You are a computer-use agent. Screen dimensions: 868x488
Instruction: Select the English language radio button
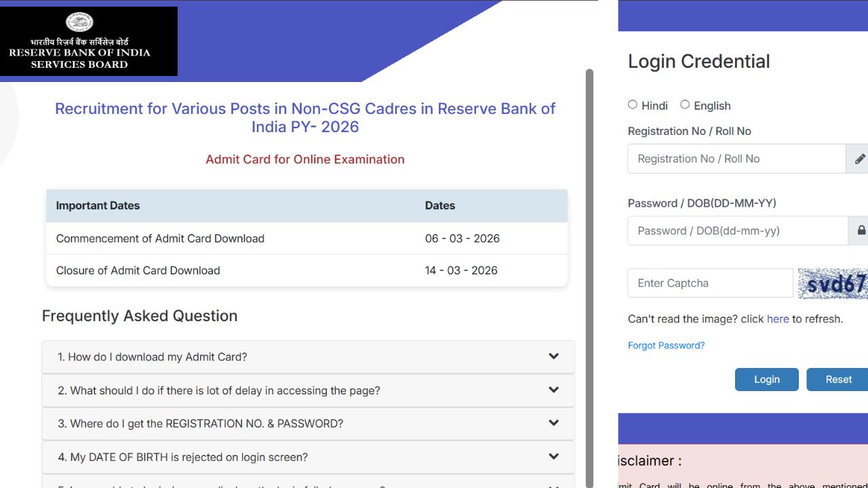[x=685, y=104]
